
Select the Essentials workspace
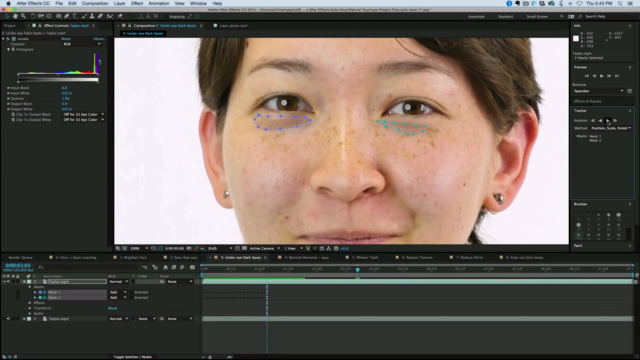click(476, 17)
